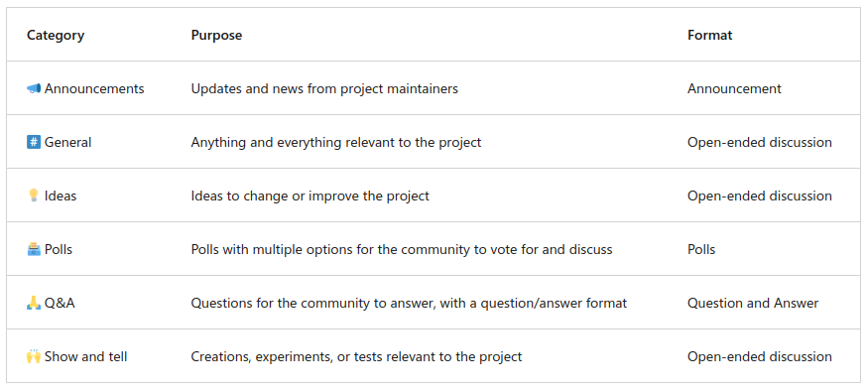Click the megaphone icon beside Announcements
The height and width of the screenshot is (391, 868).
(34, 88)
